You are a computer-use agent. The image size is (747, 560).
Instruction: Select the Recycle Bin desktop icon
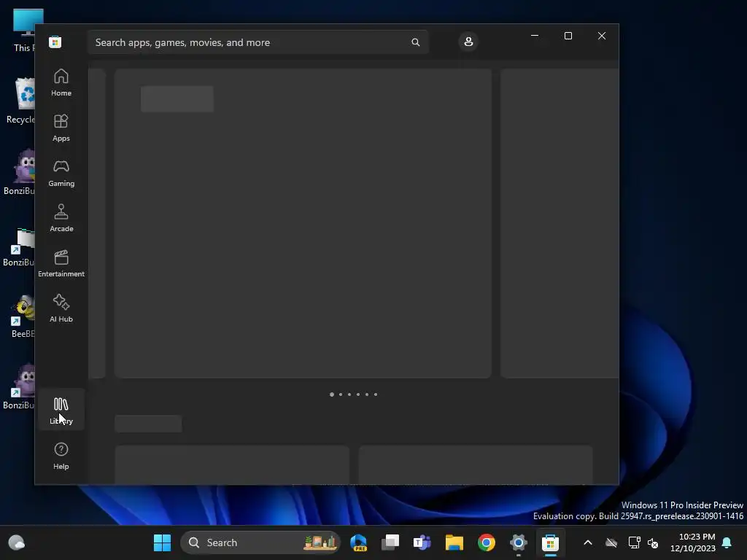tap(21, 101)
